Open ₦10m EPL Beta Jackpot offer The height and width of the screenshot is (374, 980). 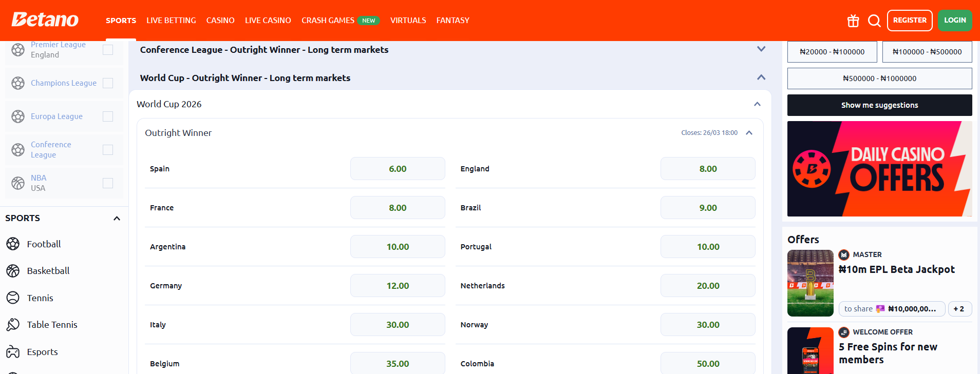click(897, 269)
